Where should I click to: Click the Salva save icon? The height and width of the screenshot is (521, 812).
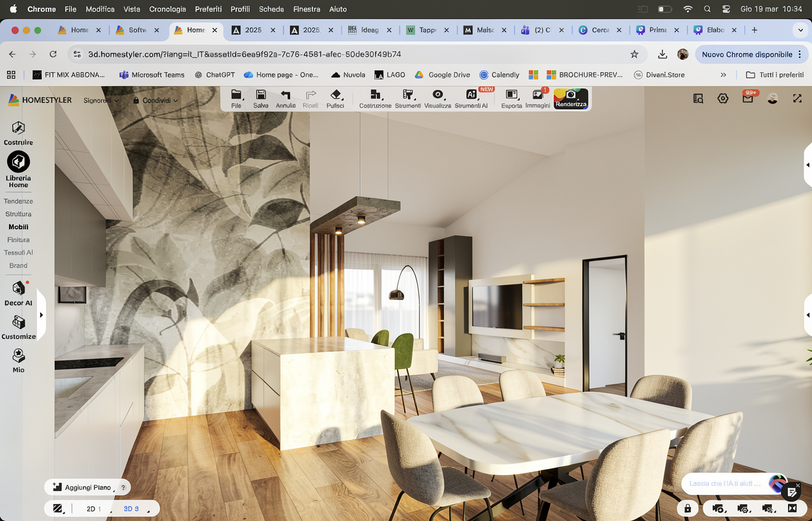[260, 98]
